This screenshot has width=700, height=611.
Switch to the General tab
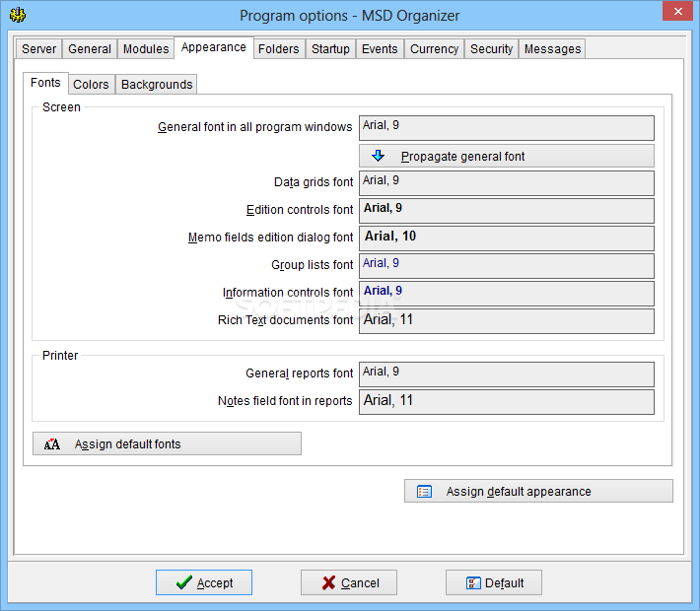coord(90,48)
